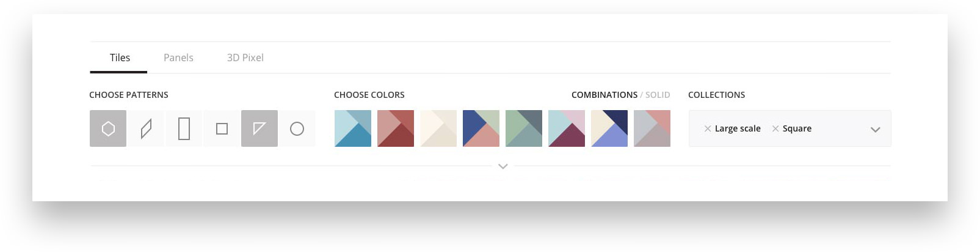Select the red maroon color combination
Viewport: 980px width, 252px height.
[x=396, y=128]
